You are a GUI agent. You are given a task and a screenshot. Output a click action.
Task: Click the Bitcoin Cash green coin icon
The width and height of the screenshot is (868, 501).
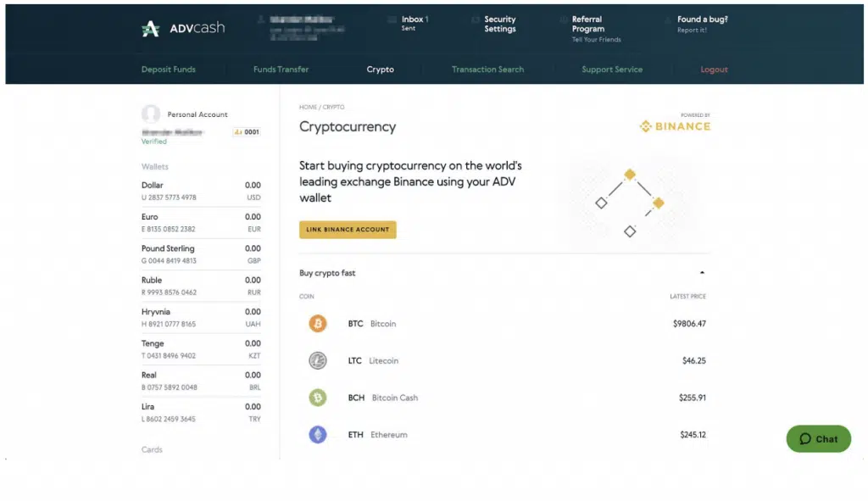click(318, 398)
